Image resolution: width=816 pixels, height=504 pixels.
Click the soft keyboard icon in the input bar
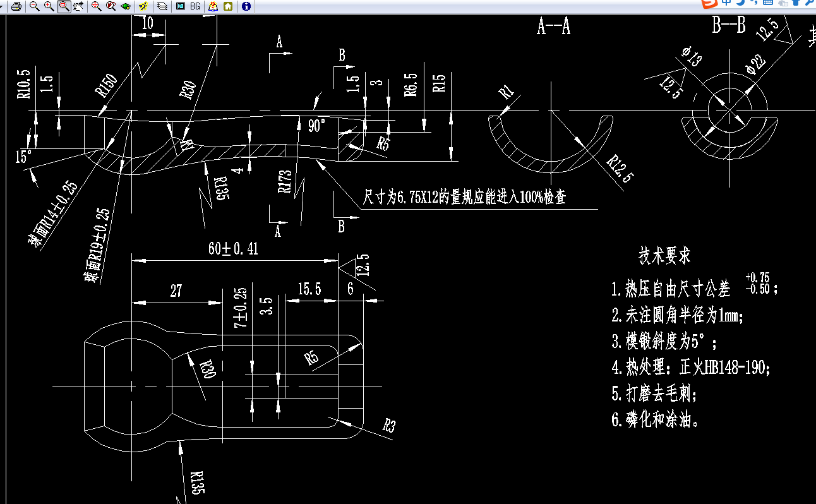pyautogui.click(x=767, y=3)
